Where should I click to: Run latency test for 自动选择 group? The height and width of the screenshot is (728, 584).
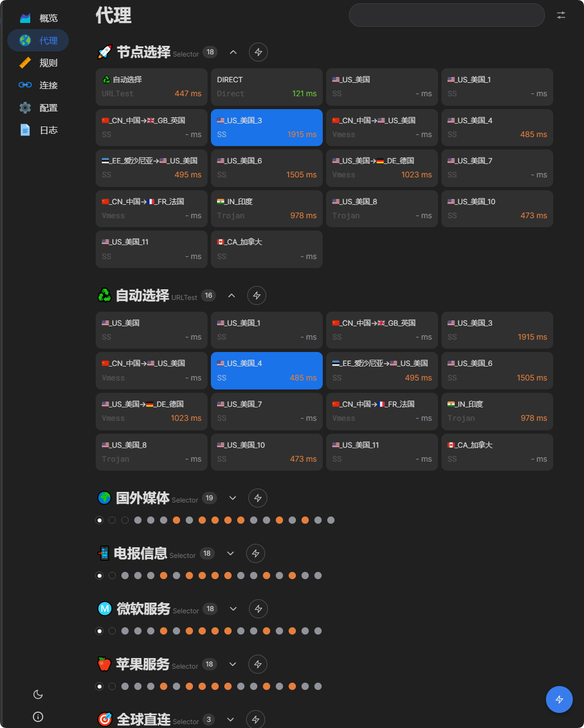pyautogui.click(x=257, y=295)
